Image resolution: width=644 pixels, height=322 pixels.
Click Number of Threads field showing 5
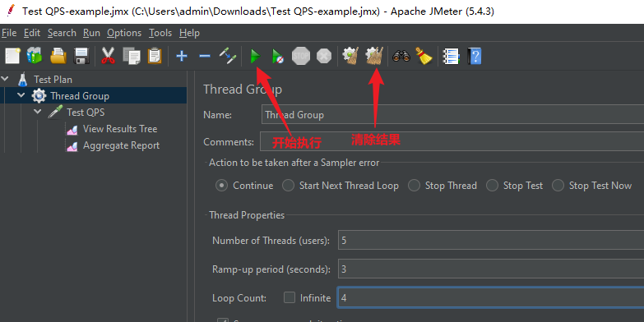click(491, 240)
